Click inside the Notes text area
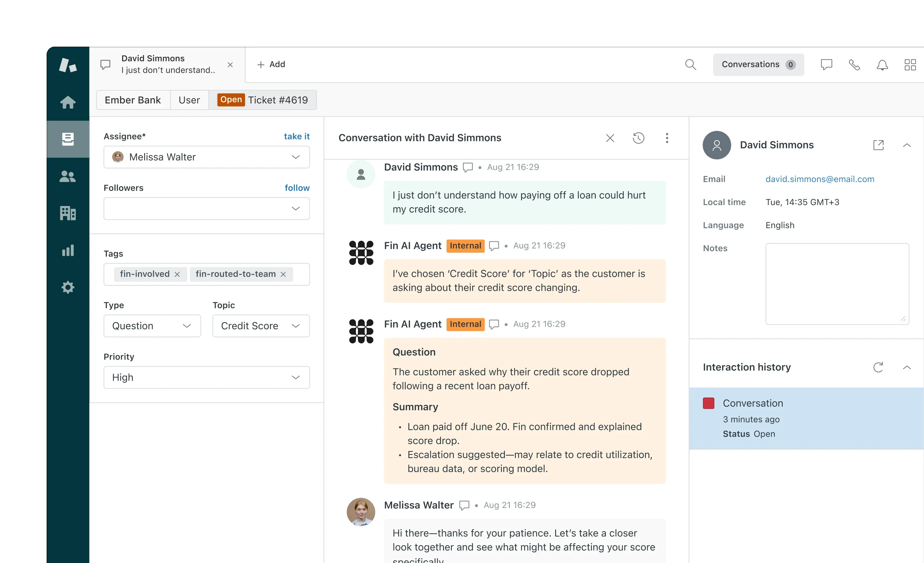This screenshot has width=924, height=563. click(x=837, y=284)
